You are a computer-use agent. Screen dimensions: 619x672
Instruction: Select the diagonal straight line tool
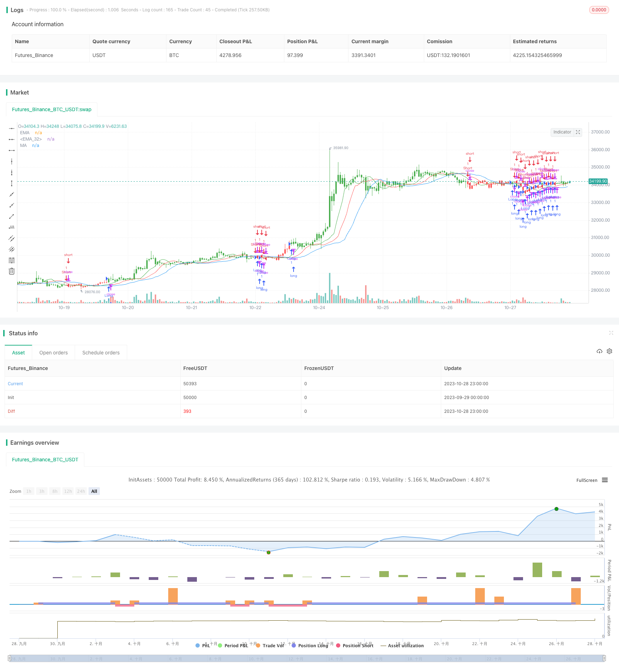pyautogui.click(x=12, y=194)
